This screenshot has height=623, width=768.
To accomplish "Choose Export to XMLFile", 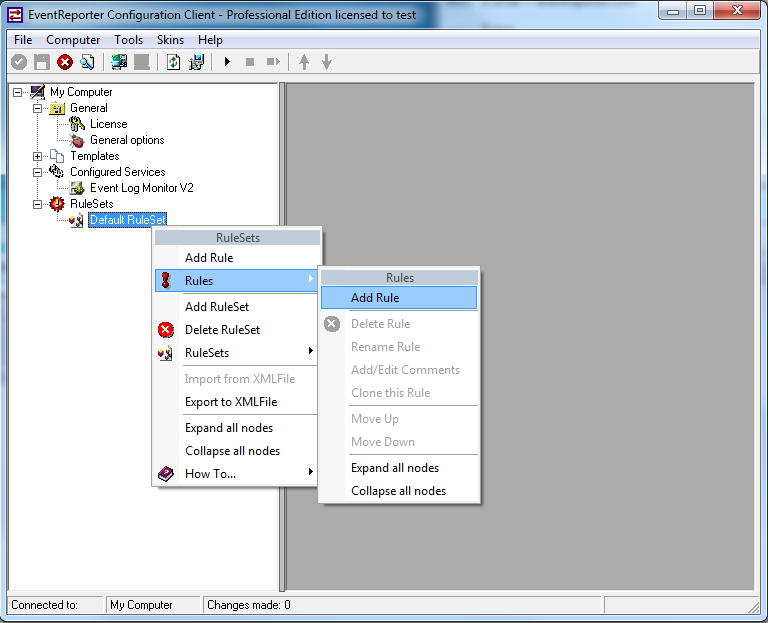I will click(x=238, y=402).
